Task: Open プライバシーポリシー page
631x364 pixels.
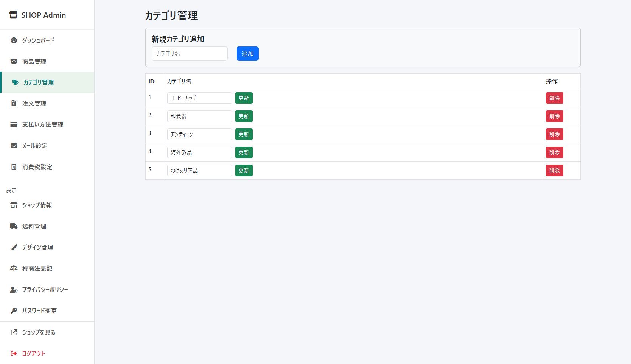Action: coord(45,290)
